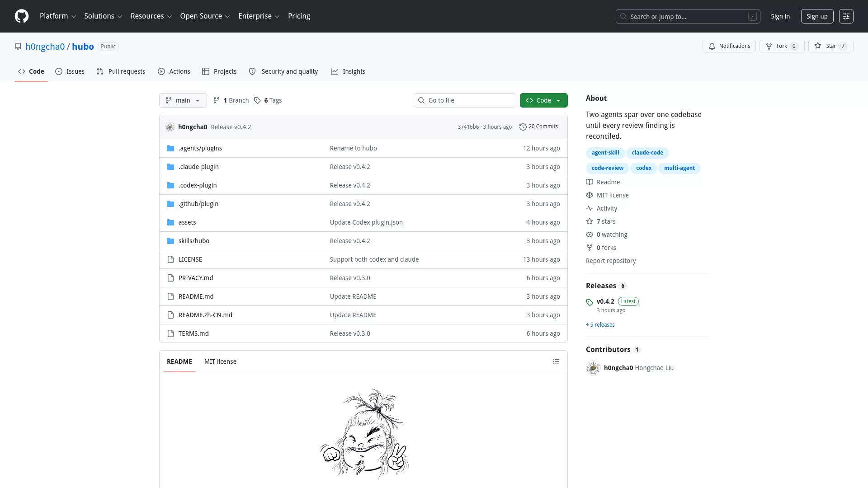The image size is (868, 488).
Task: Click the h0ngcha0 commit author avatar
Action: (170, 127)
